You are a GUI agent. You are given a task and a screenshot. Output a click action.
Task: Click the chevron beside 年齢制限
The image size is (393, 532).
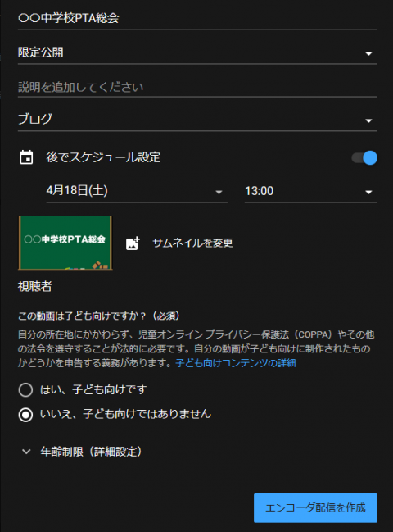[x=26, y=452]
